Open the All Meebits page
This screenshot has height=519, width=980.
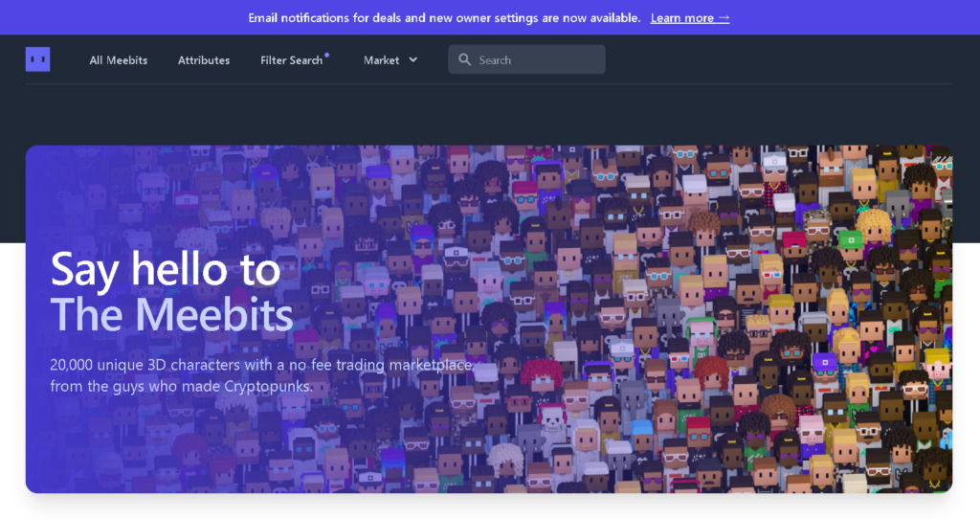click(x=118, y=60)
